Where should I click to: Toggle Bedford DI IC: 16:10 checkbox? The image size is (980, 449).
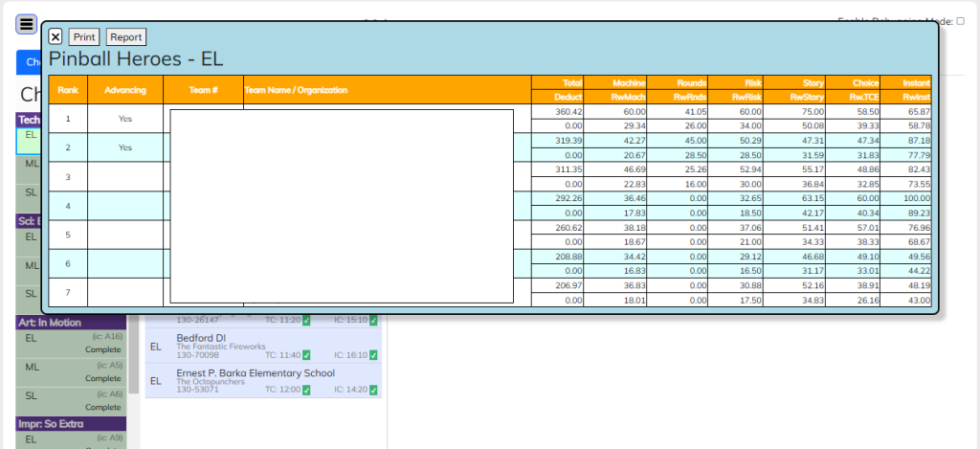[x=373, y=355]
